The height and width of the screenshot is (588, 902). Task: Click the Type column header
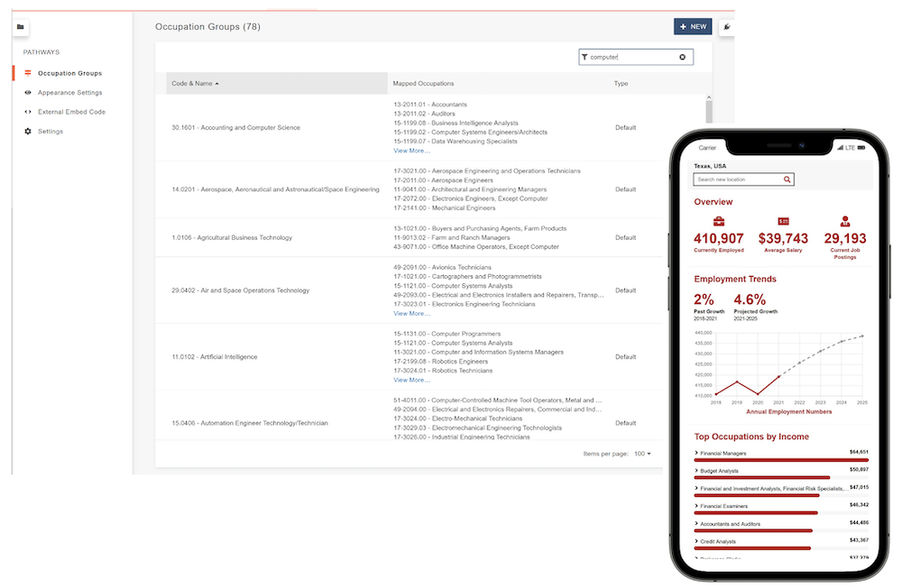pos(621,84)
